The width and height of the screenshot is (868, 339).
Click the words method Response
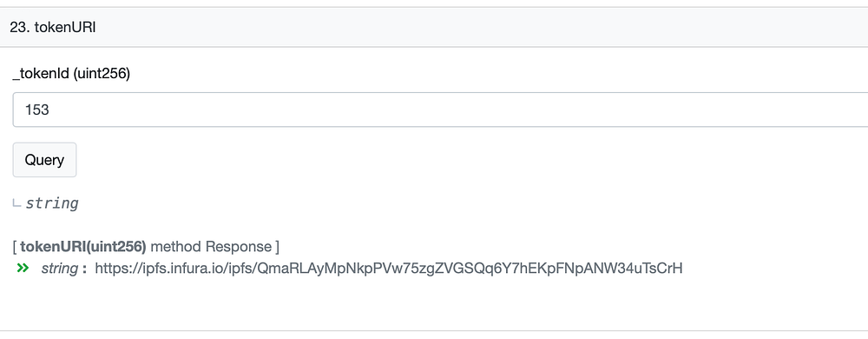coord(211,247)
